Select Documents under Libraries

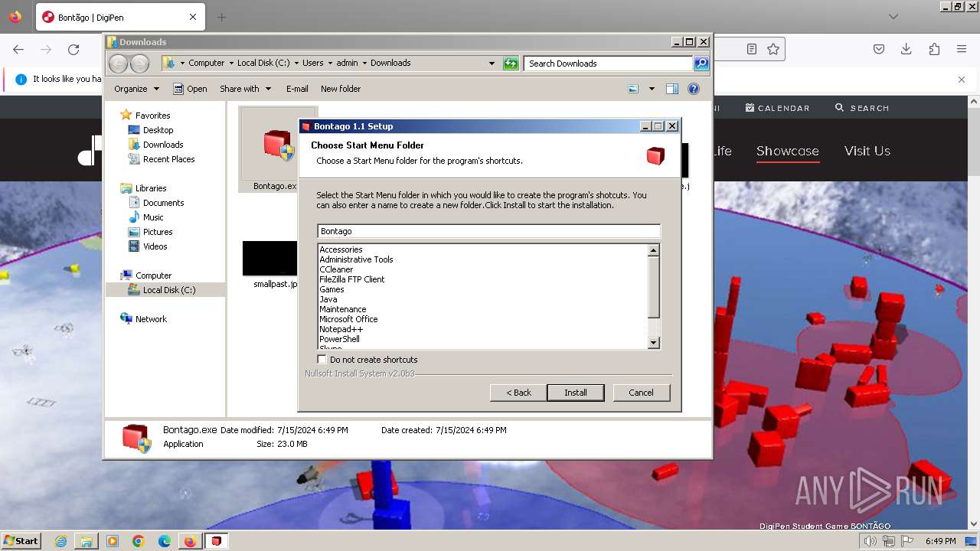163,203
